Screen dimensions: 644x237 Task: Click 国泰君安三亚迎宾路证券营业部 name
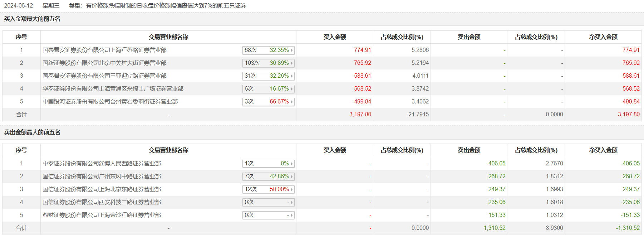pos(104,76)
